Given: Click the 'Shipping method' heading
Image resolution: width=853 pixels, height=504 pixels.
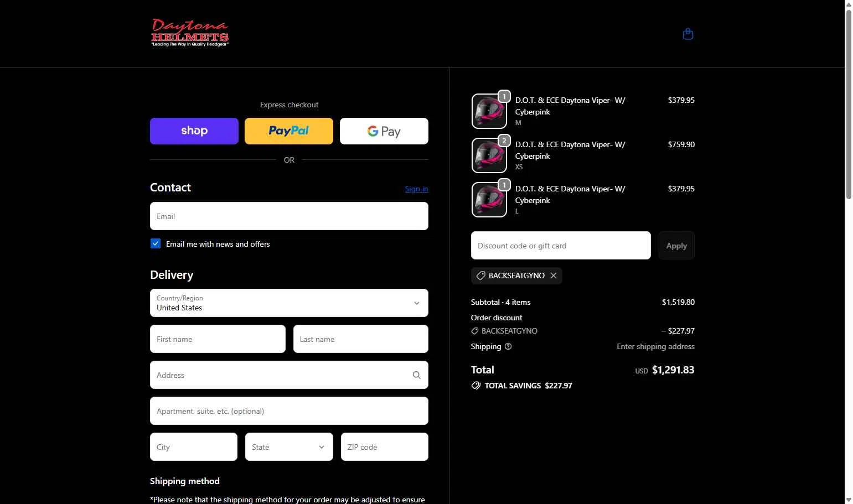Looking at the screenshot, I should point(185,481).
